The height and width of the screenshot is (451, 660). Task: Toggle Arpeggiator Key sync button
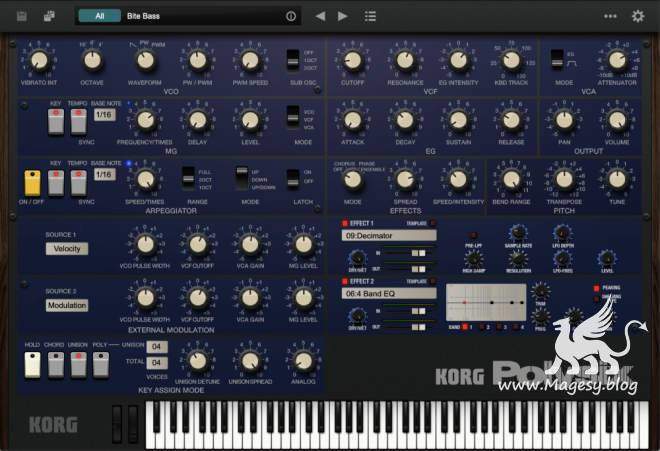pos(56,183)
